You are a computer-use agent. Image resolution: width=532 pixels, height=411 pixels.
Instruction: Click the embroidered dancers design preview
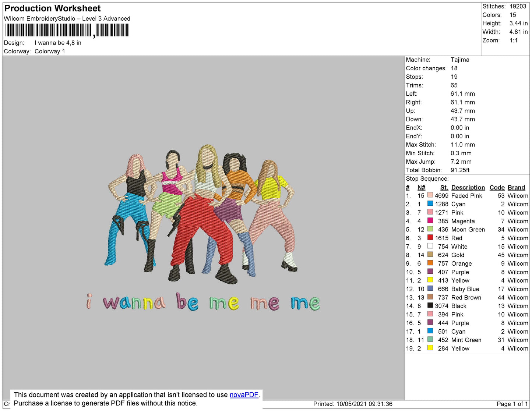pos(201,213)
